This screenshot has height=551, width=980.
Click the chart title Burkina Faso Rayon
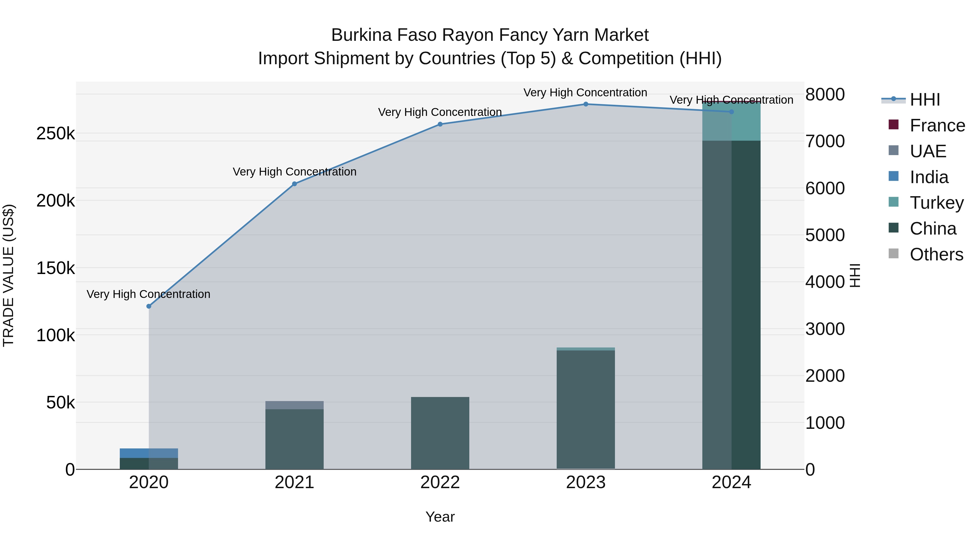coord(490,35)
